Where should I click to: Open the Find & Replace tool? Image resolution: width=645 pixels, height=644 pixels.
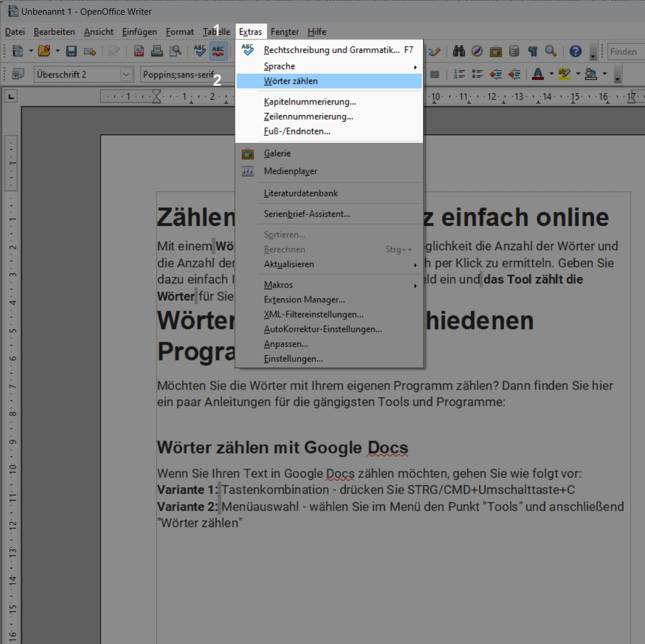tap(458, 51)
